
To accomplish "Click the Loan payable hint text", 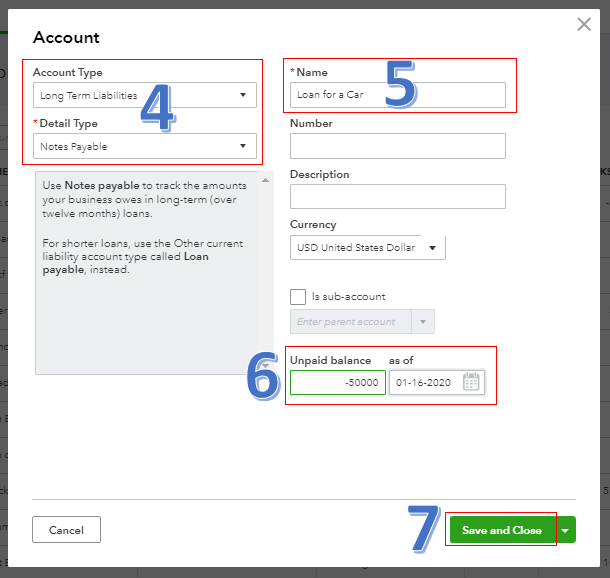I will coord(142,256).
